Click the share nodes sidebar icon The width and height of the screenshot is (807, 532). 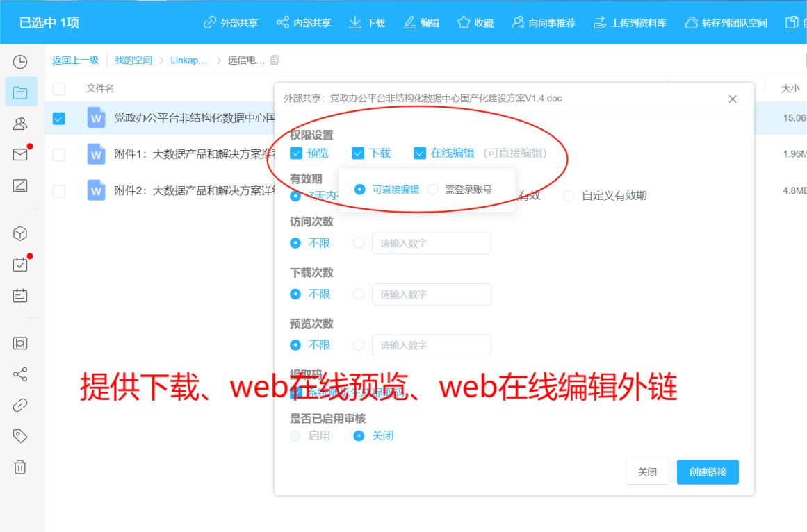point(20,375)
